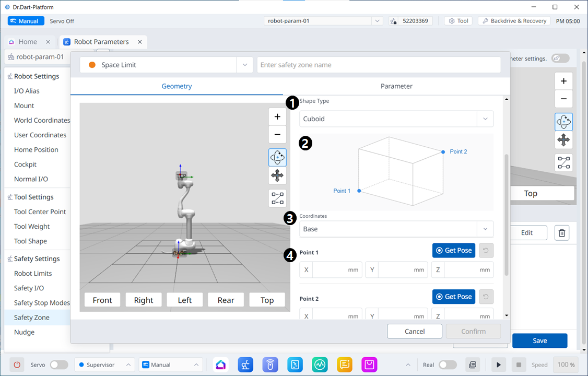Click the rotate view icon in dialog viewer
The image size is (588, 376).
click(x=277, y=157)
